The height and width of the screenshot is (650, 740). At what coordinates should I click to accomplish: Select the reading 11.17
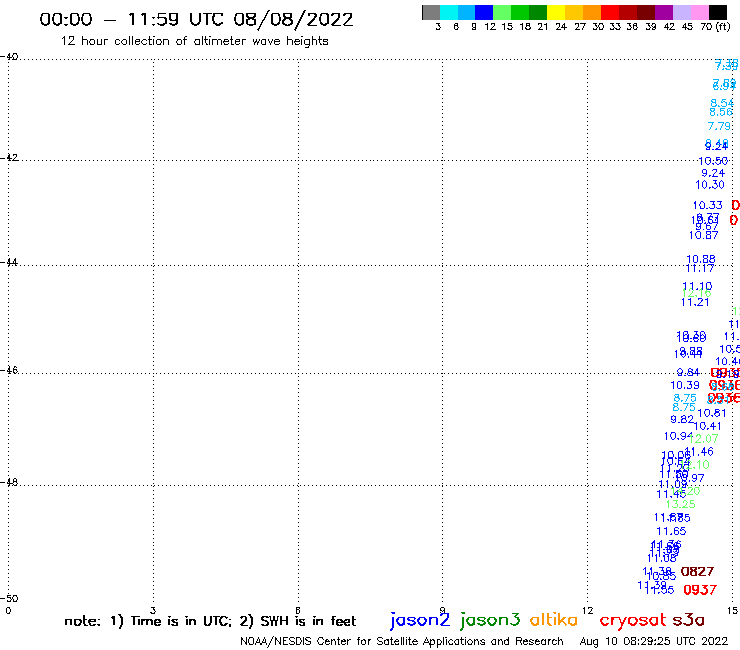700,269
